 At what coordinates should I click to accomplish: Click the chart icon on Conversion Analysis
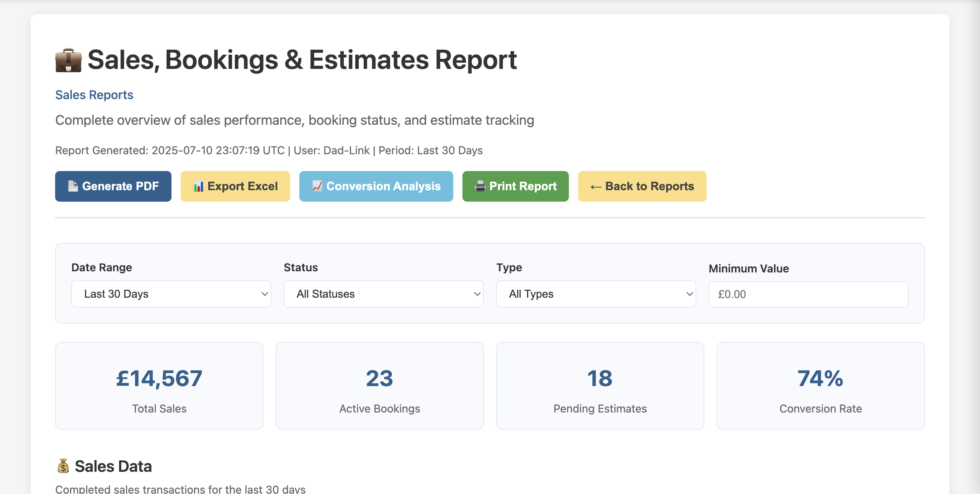[317, 186]
